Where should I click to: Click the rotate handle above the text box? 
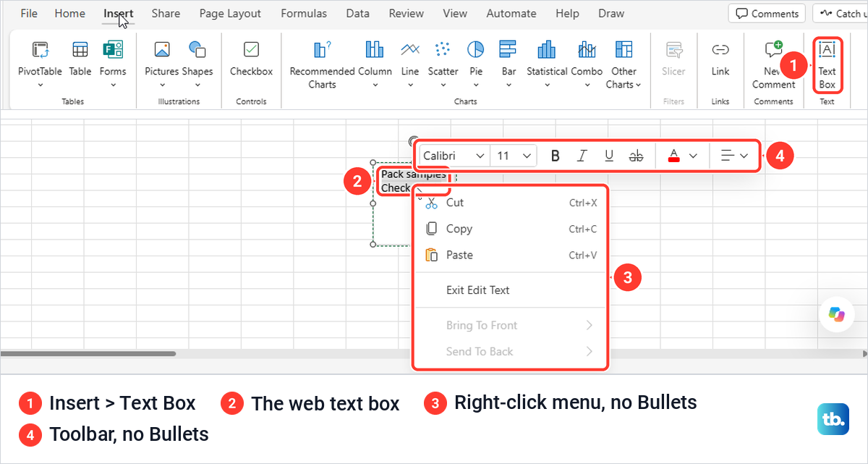413,141
